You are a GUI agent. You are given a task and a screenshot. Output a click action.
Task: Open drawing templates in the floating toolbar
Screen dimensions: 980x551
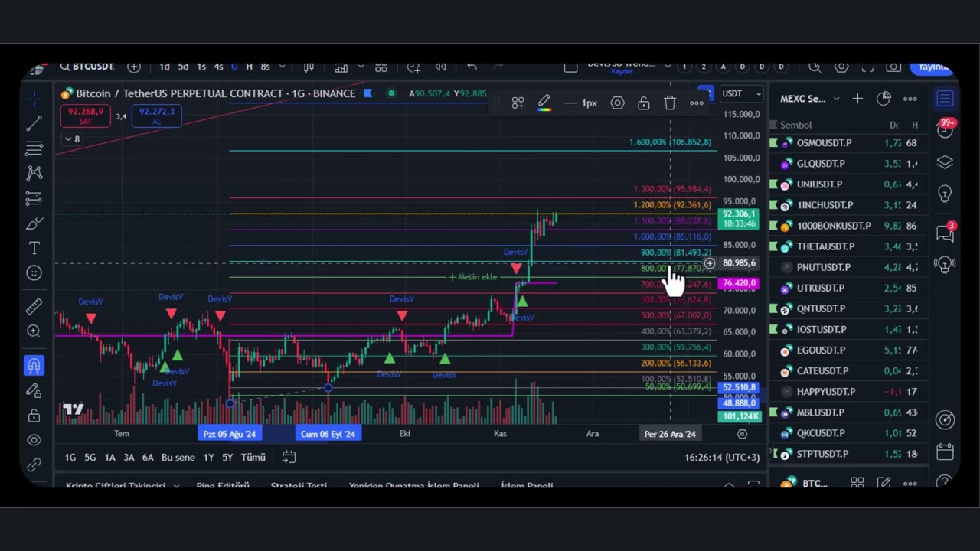518,103
